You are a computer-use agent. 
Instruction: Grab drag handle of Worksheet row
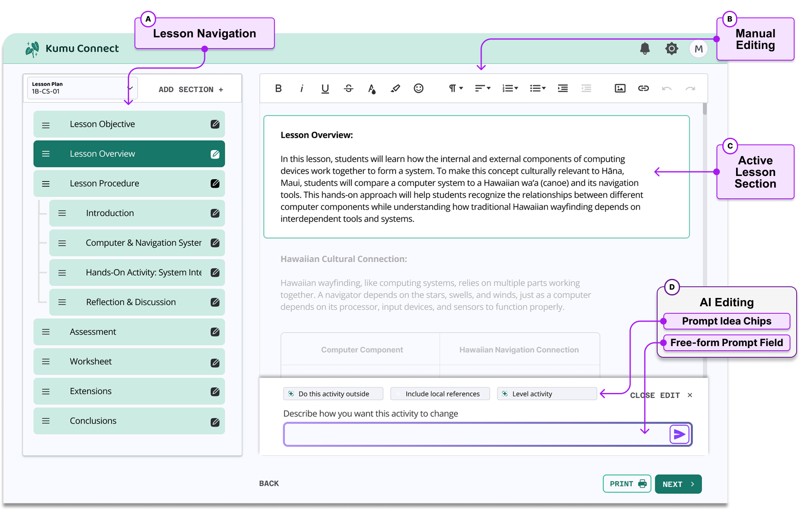[x=46, y=361]
